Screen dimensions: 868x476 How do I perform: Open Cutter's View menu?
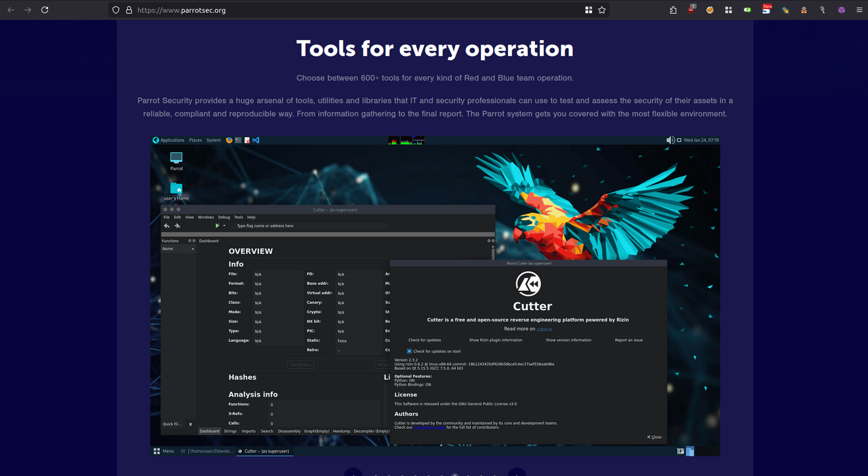pos(189,217)
